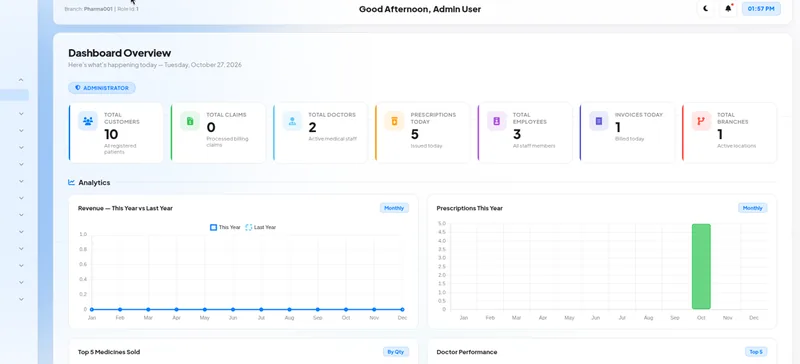Click the Good Afternoon, Admin User greeting
Viewport: 800px width, 364px height.
click(x=420, y=9)
